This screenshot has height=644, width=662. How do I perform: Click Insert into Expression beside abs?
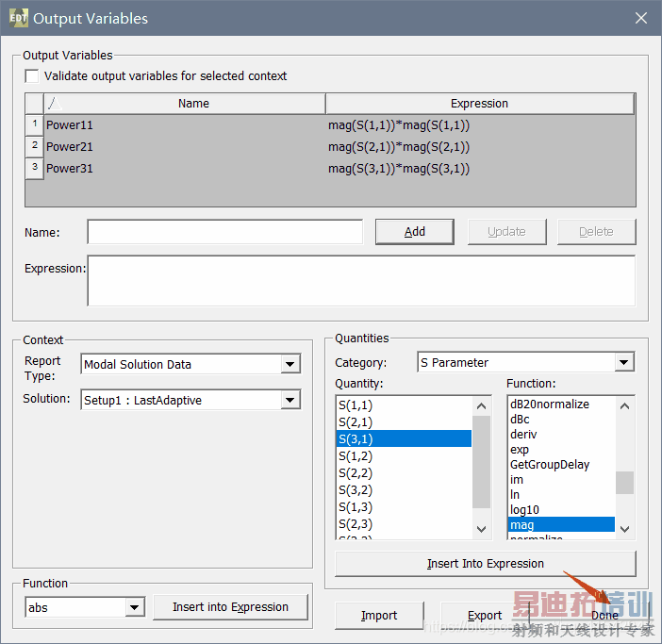coord(230,607)
